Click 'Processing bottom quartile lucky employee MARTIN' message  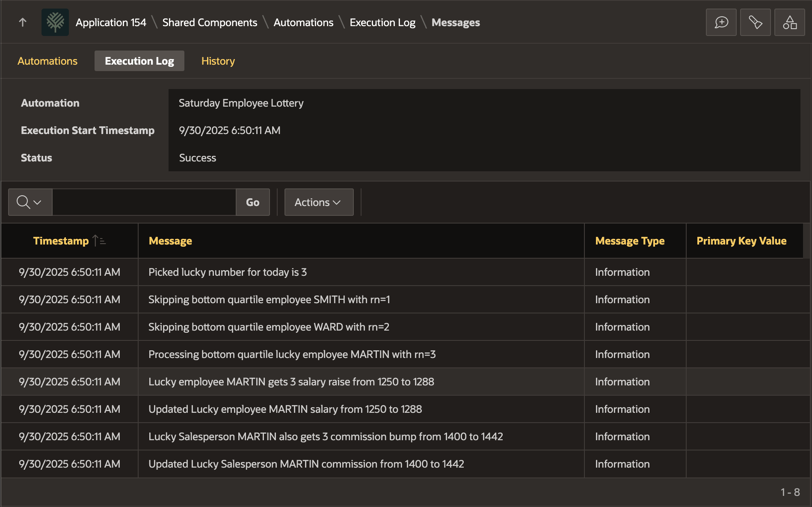pyautogui.click(x=292, y=354)
